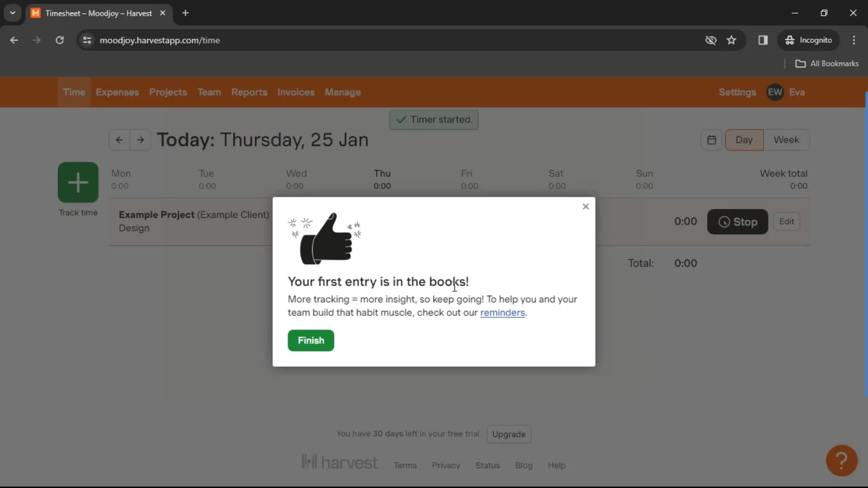Click the Upgrade trial button
Image resolution: width=868 pixels, height=488 pixels.
[x=509, y=434]
